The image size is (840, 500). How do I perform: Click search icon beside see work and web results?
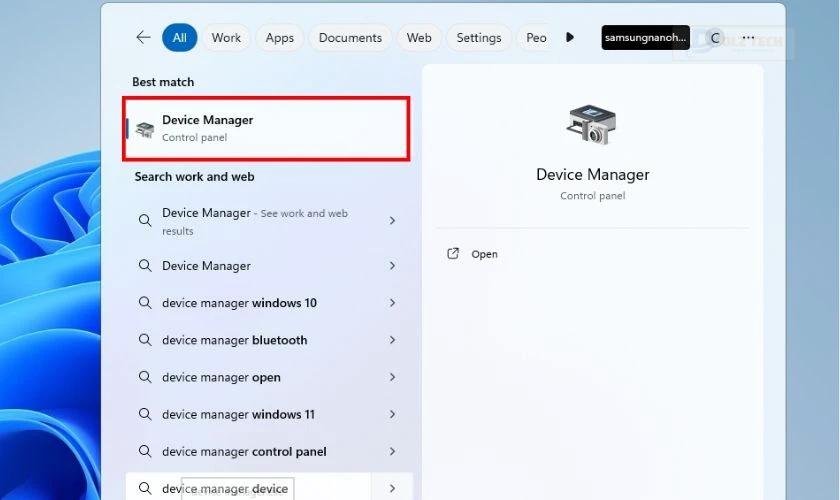point(145,220)
